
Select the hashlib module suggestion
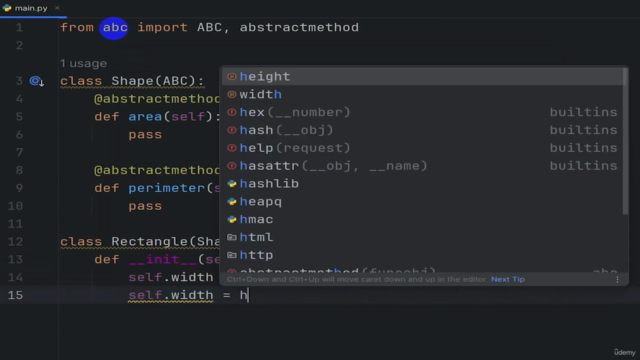(422, 184)
